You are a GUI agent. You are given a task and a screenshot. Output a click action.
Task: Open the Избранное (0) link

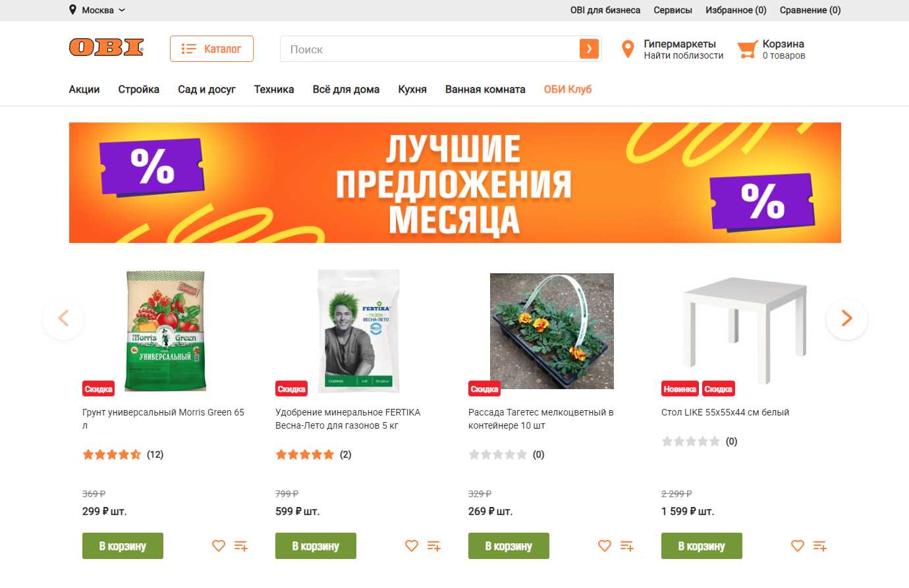pyautogui.click(x=736, y=10)
